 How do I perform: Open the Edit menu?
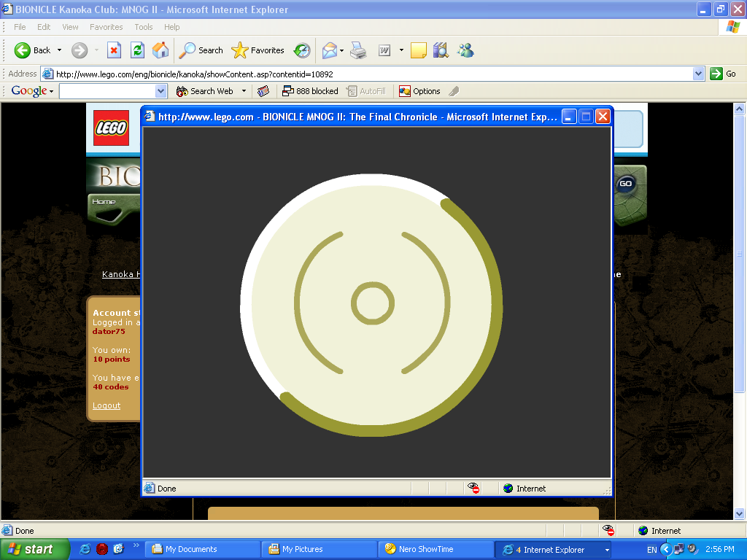44,27
